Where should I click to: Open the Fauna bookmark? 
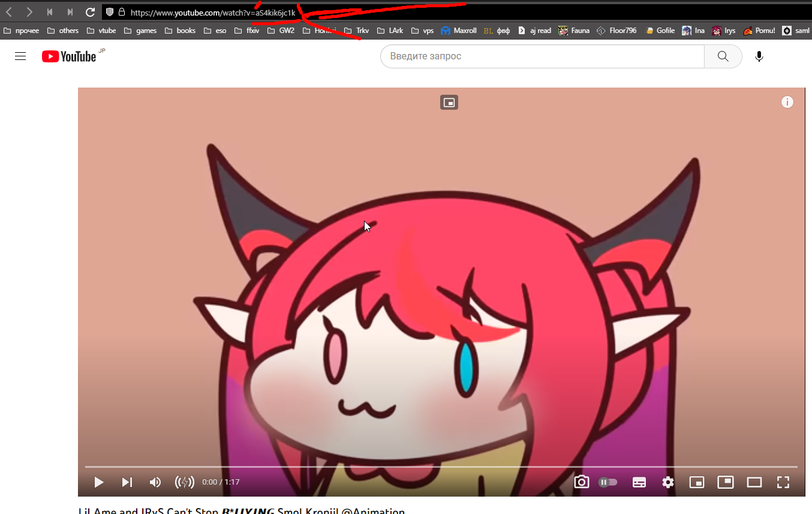point(574,31)
